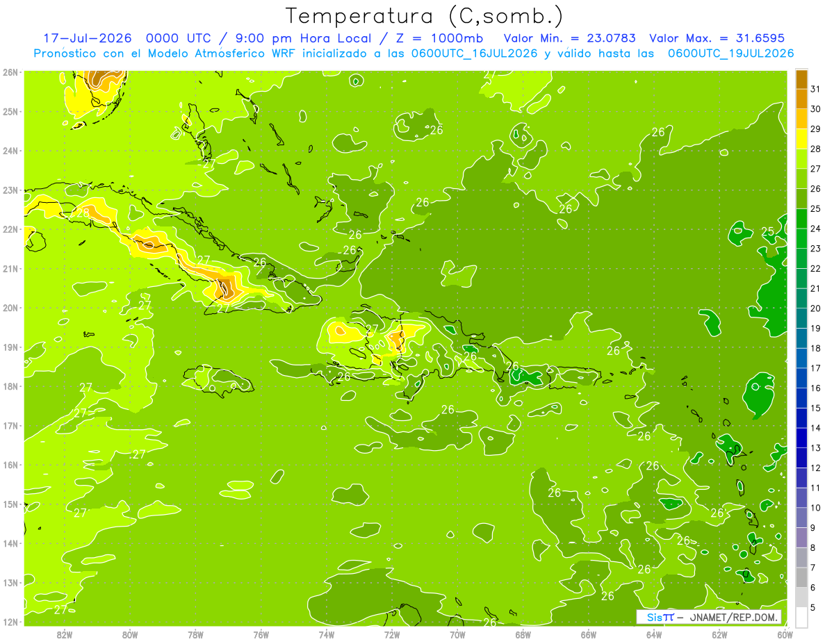Click the white legend swatch below 5
This screenshot has height=644, width=834.
pyautogui.click(x=801, y=617)
